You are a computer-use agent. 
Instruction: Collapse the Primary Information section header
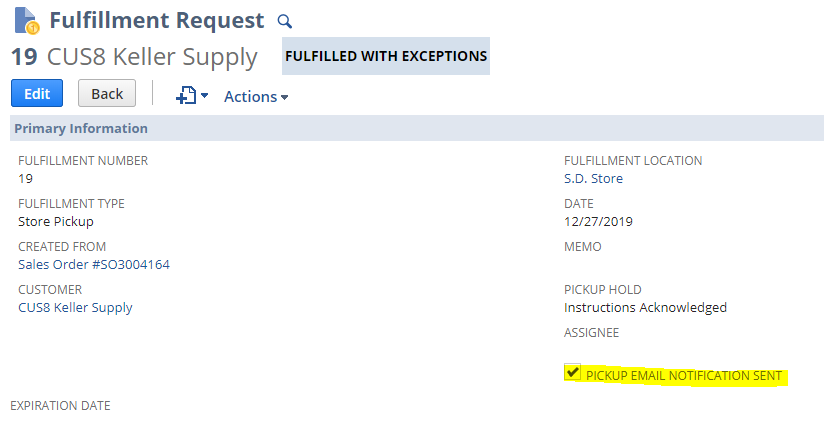pyautogui.click(x=417, y=128)
